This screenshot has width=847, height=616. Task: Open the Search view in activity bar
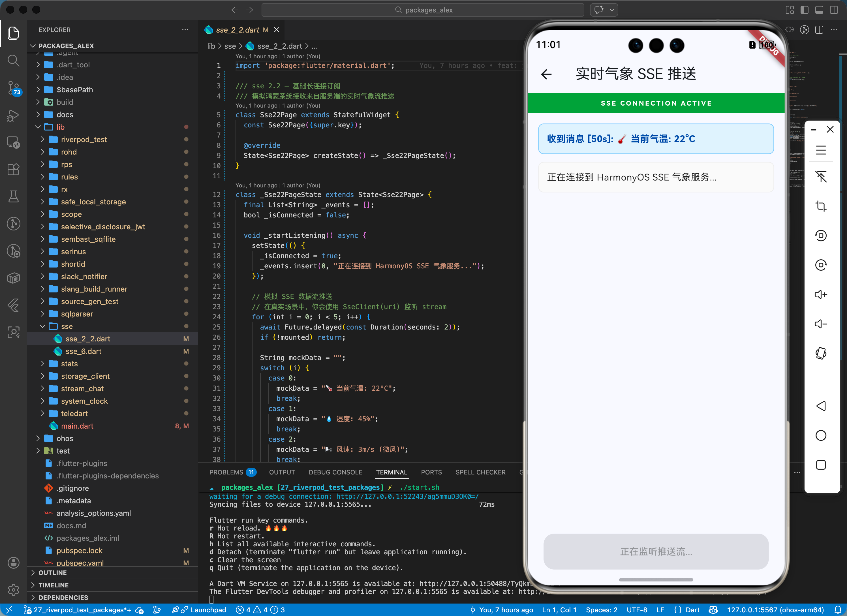pos(13,60)
